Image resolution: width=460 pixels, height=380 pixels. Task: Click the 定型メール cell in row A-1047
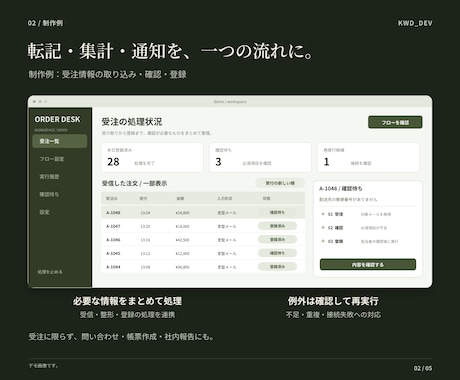tap(227, 226)
